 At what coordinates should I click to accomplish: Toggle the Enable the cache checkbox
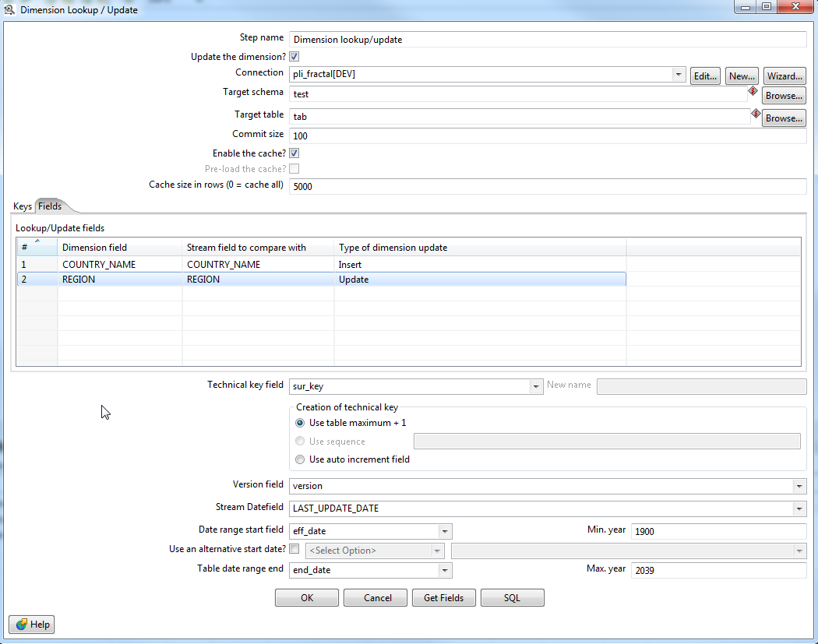coord(294,153)
